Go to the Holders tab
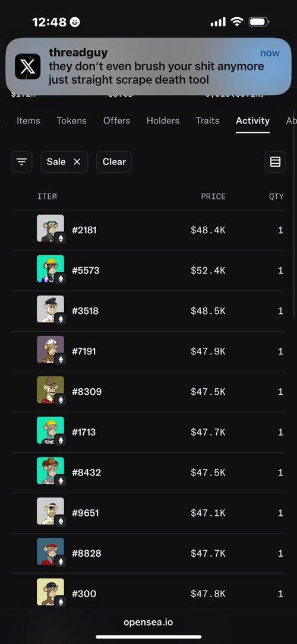Screen dimensions: 297x644 pos(163,120)
